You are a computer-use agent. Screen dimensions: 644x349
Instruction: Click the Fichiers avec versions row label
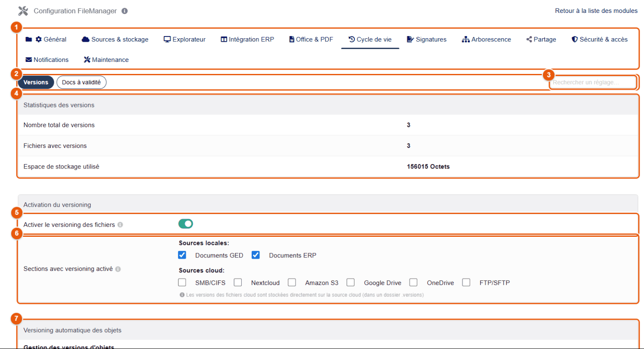click(x=55, y=146)
